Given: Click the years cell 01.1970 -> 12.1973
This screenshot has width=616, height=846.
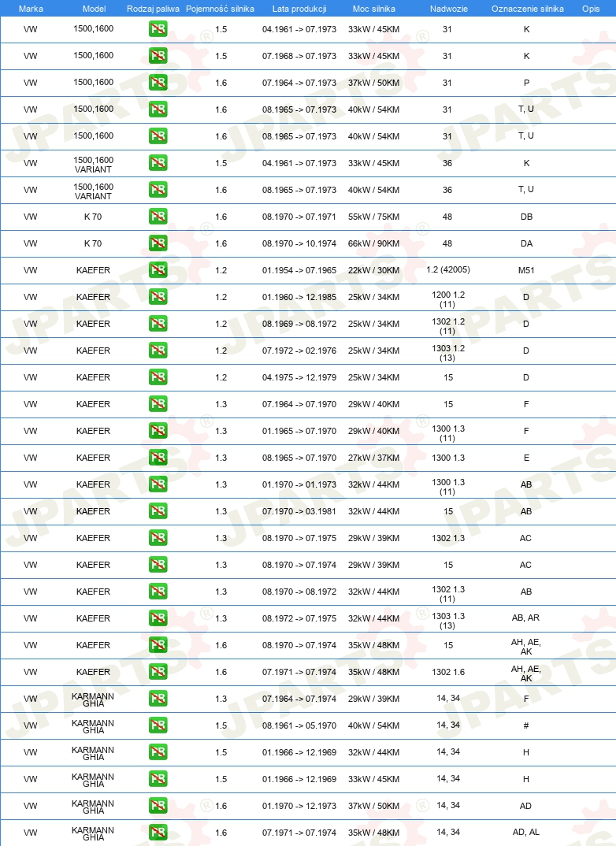Looking at the screenshot, I should point(299,806).
